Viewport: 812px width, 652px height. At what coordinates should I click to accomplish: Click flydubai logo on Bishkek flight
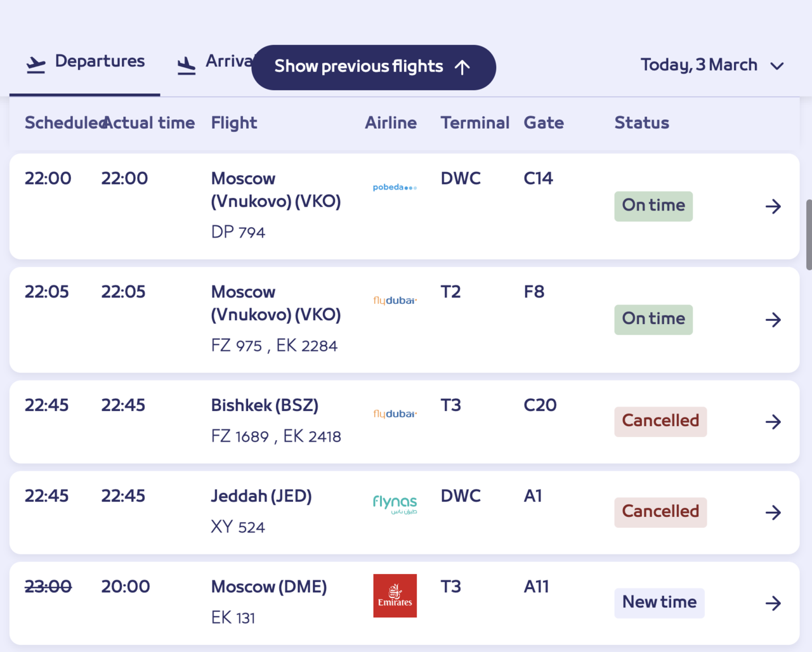pos(395,414)
